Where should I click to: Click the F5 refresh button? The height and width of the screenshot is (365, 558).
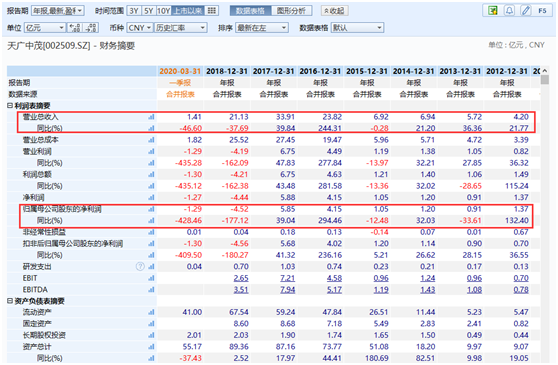point(542,11)
